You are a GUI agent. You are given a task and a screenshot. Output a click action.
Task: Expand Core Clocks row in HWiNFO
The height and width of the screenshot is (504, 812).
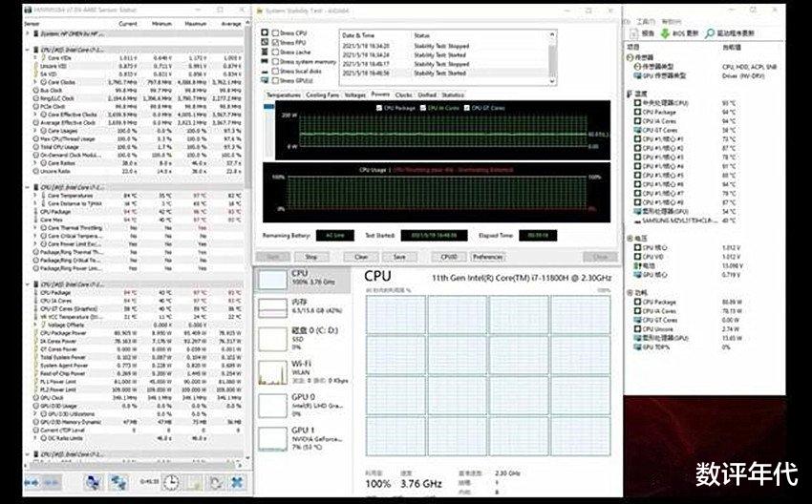pos(35,82)
